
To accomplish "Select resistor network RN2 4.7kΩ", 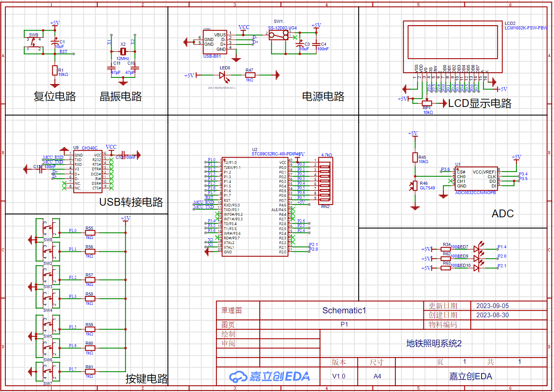I will click(x=326, y=180).
